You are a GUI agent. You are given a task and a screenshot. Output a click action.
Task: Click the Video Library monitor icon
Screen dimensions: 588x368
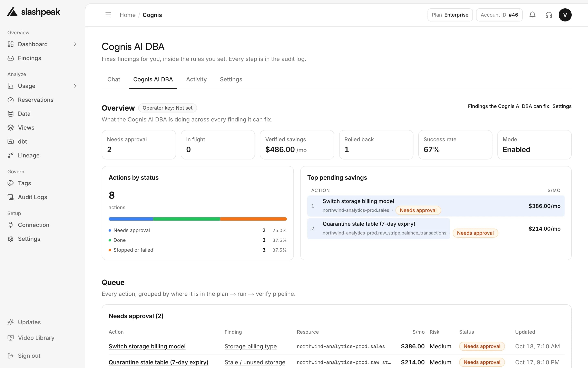10,338
